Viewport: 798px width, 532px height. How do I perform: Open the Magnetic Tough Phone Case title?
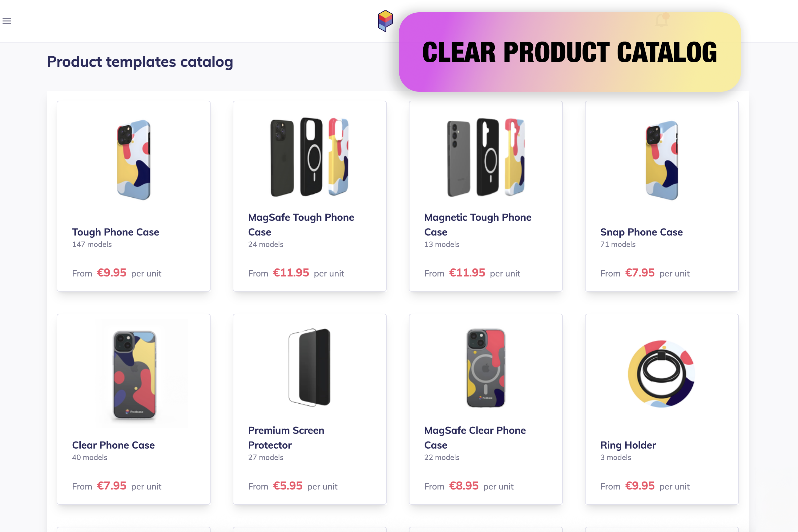point(478,225)
